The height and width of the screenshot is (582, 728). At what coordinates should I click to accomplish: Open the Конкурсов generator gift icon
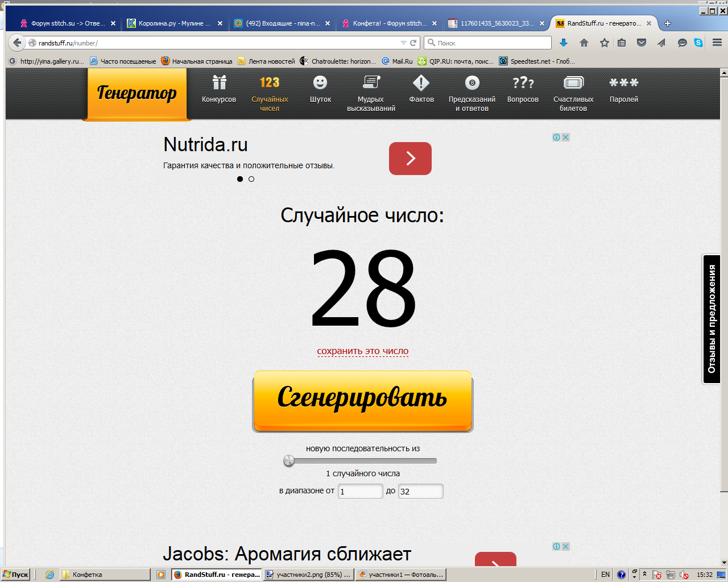(x=219, y=84)
